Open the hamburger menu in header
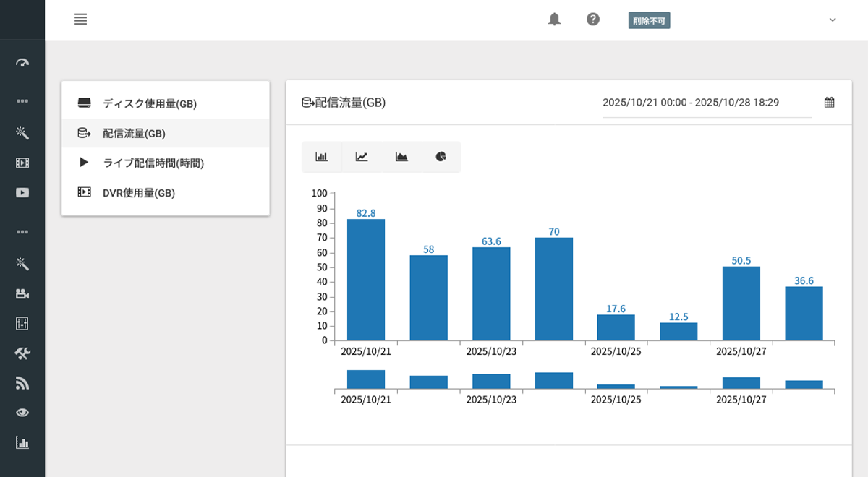The image size is (868, 477). coord(80,20)
